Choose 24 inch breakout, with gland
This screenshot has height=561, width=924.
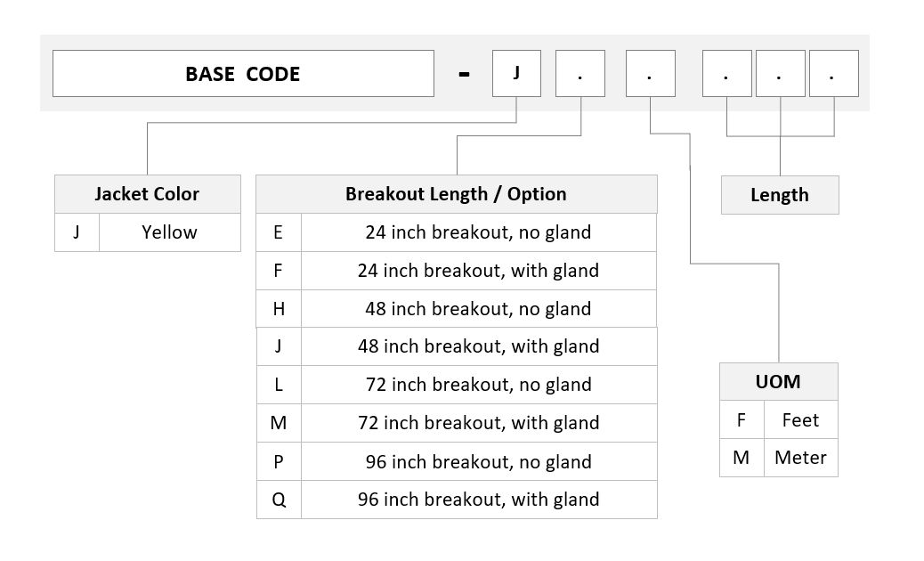[x=456, y=271]
